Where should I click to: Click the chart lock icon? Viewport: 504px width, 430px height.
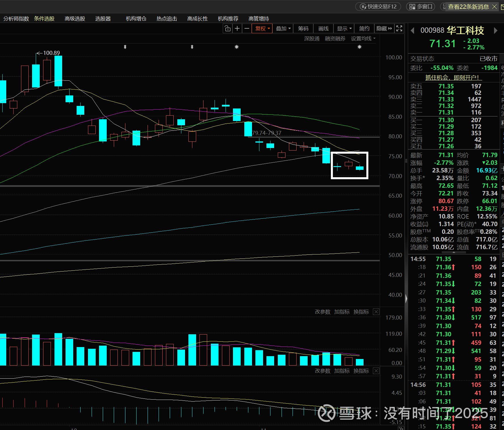(228, 28)
